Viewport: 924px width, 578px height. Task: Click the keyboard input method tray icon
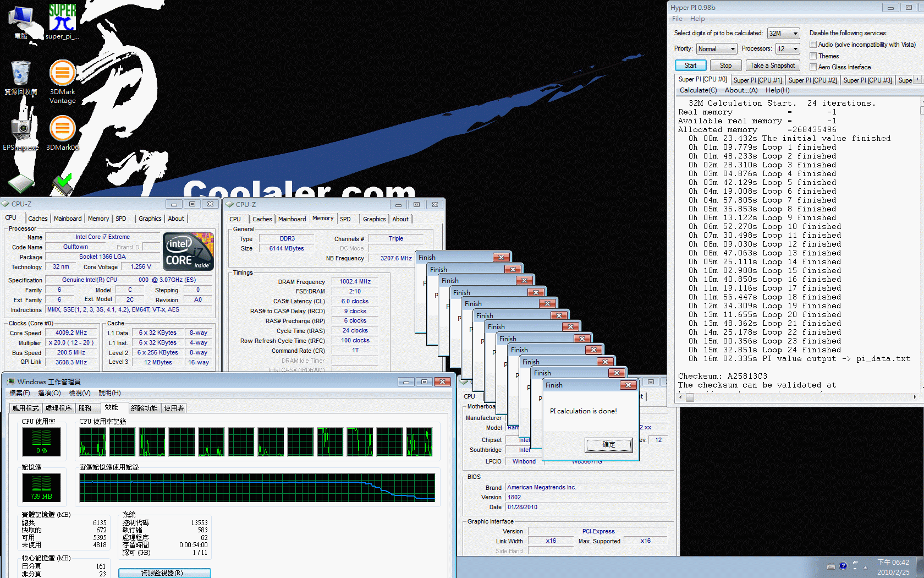(x=831, y=566)
